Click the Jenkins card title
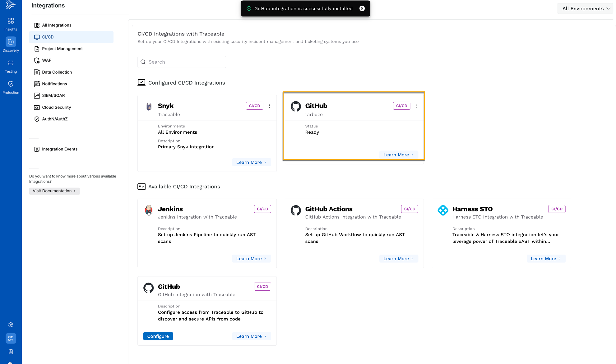616x364 pixels. [170, 209]
